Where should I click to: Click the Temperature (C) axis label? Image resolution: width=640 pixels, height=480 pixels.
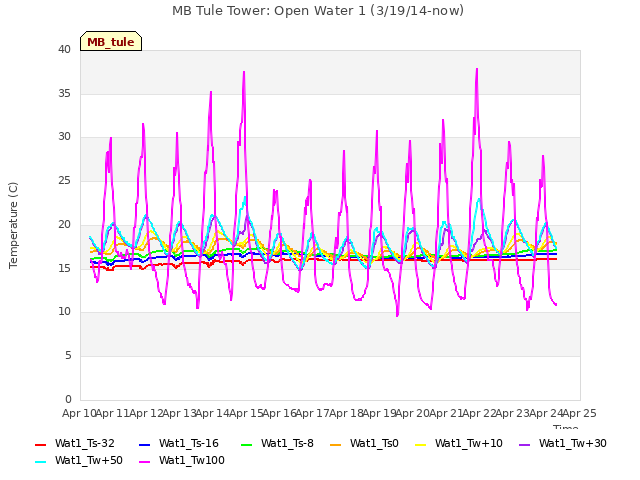(13, 225)
